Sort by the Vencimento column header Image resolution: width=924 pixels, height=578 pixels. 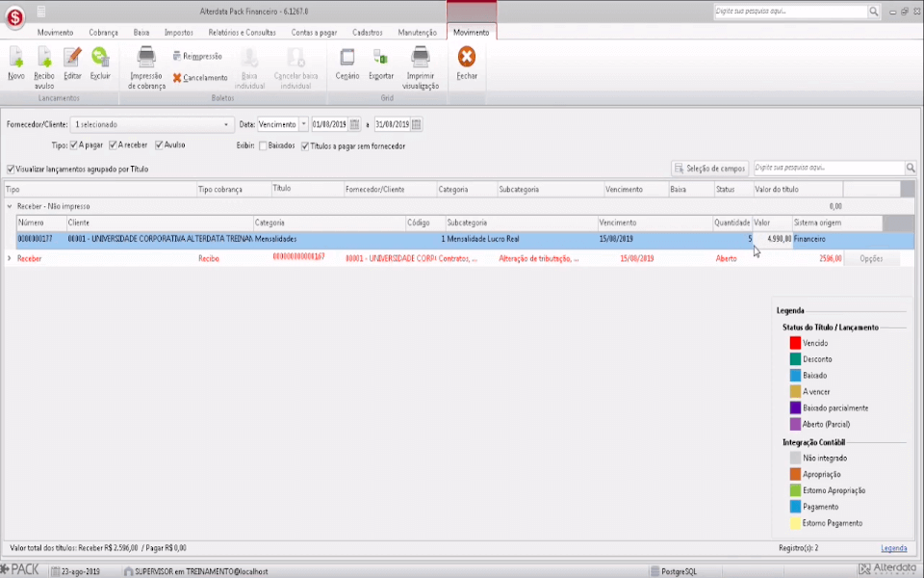click(x=636, y=190)
